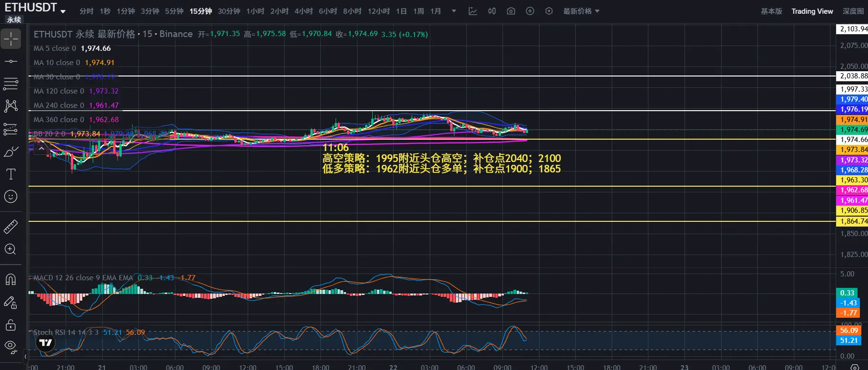The width and height of the screenshot is (868, 370).
Task: Click the 1,974.69 current price label
Action: pos(852,130)
